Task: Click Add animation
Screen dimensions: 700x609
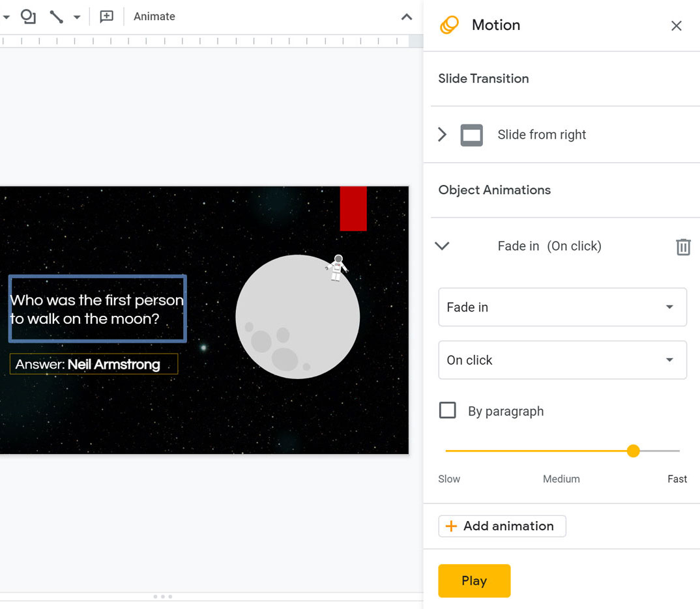Action: point(502,526)
